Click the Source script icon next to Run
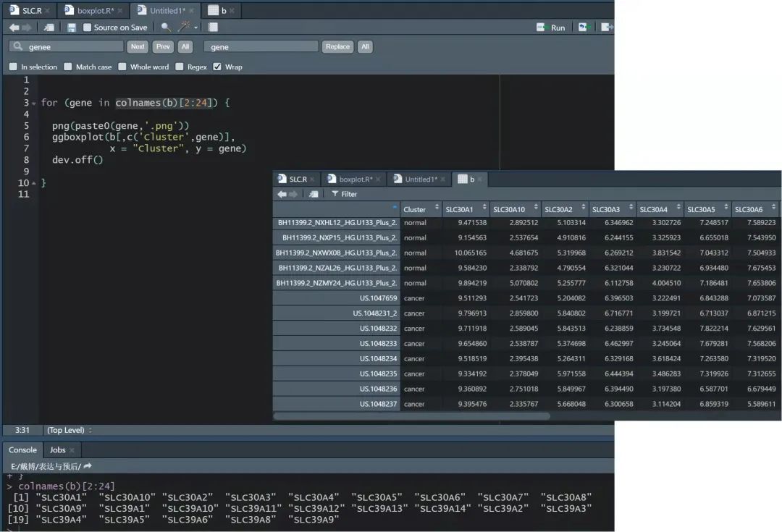The image size is (782, 532). pos(607,27)
